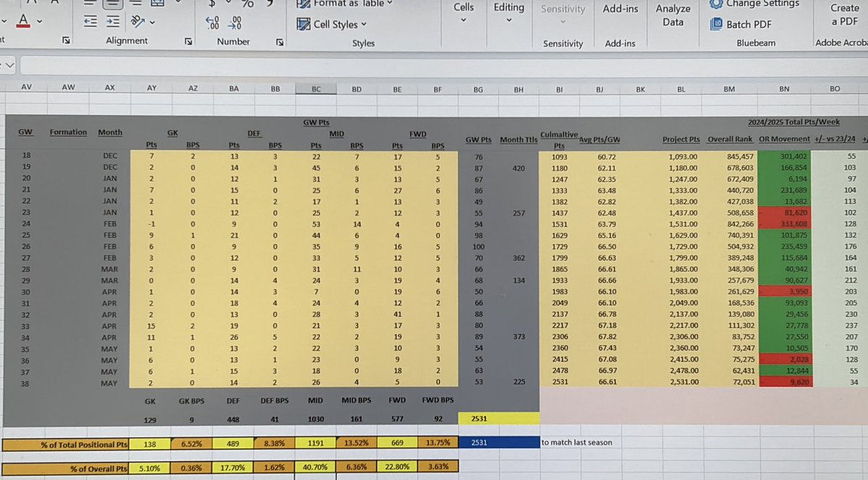Click the Decrease Decimal icon

[x=234, y=22]
